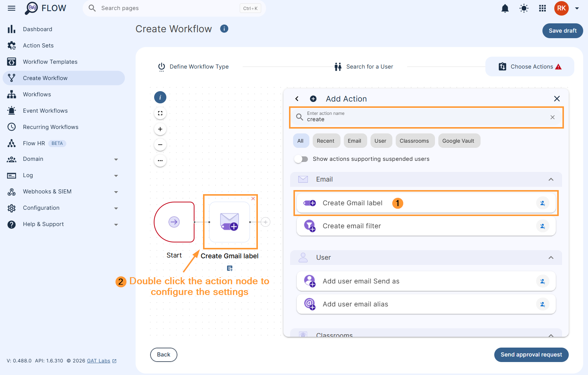Viewport: 588px width, 375px height.
Task: Go to Define Workflow Type step
Action: [193, 67]
